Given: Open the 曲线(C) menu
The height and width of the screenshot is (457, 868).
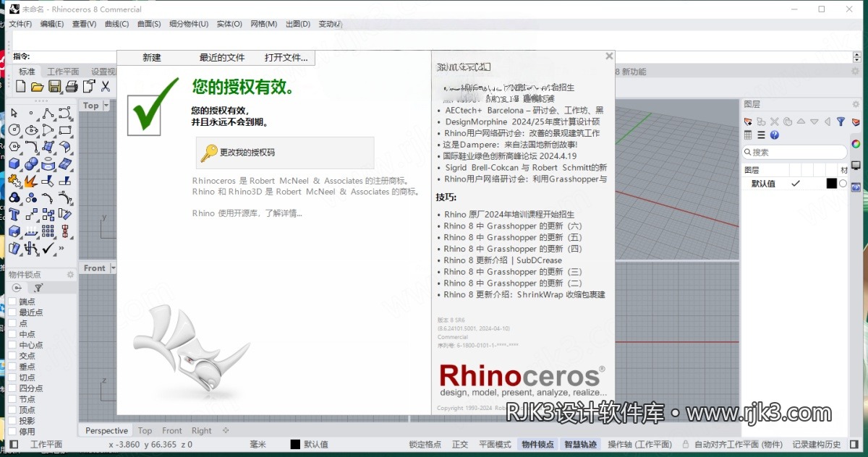Looking at the screenshot, I should click(x=116, y=24).
